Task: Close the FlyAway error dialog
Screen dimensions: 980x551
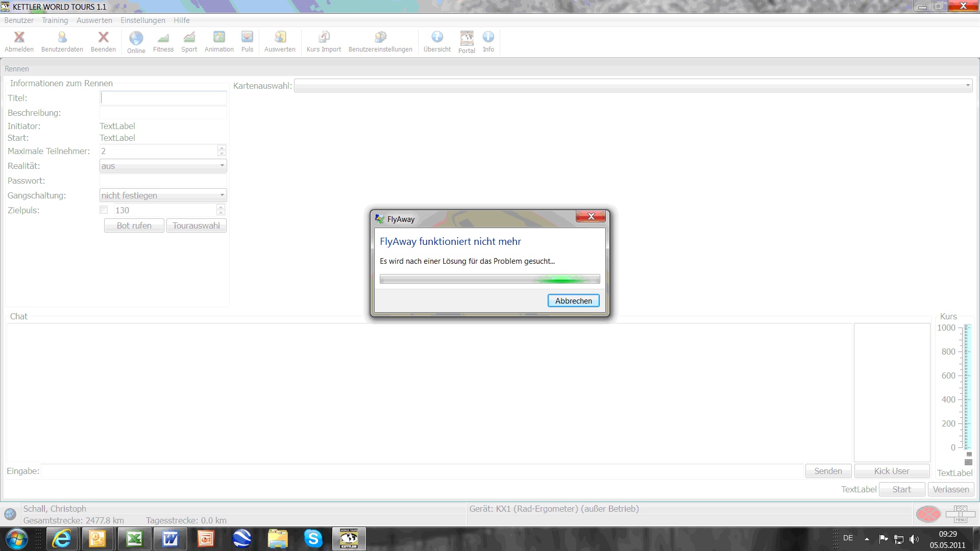Action: click(x=591, y=216)
